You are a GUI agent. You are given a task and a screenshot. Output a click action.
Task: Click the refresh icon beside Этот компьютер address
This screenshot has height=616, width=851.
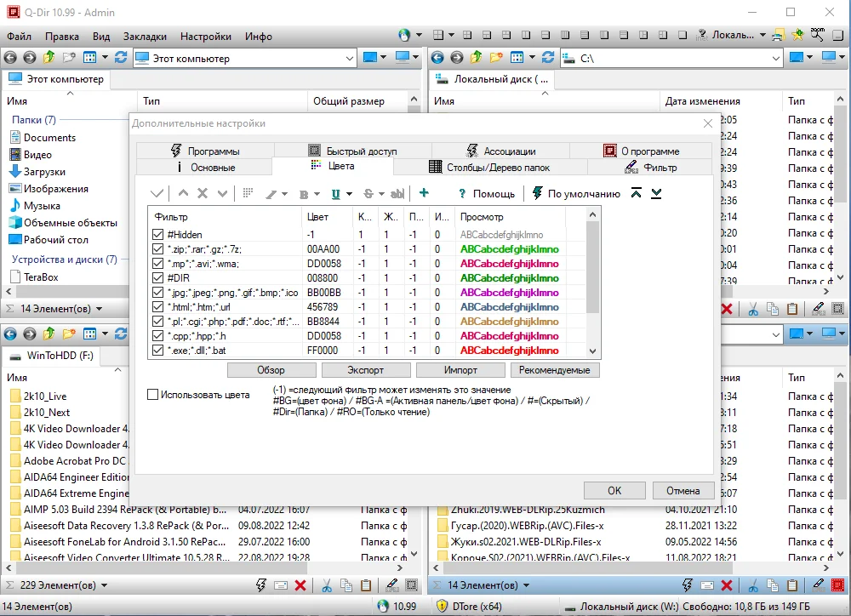click(x=121, y=58)
